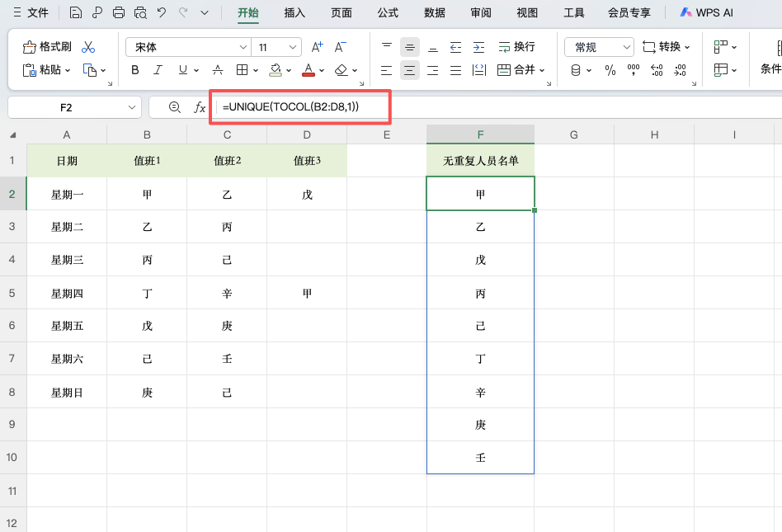Redo the last action
Image resolution: width=782 pixels, height=532 pixels.
tap(183, 12)
